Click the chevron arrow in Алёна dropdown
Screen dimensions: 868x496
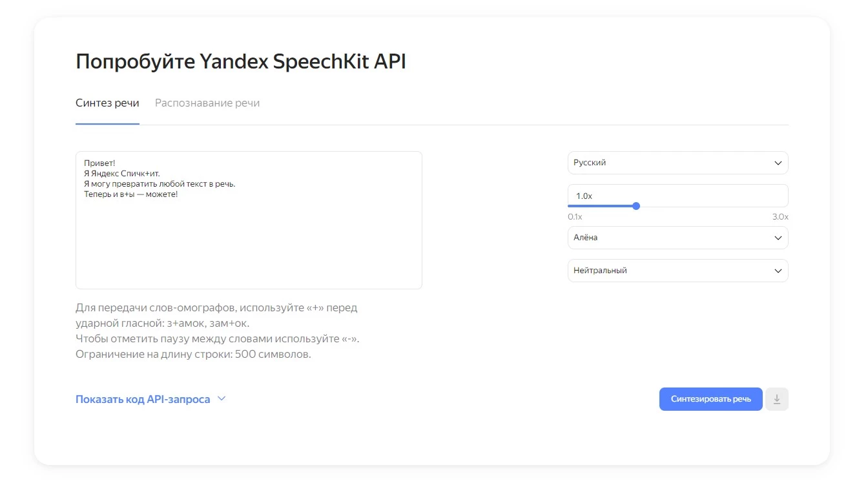point(778,238)
